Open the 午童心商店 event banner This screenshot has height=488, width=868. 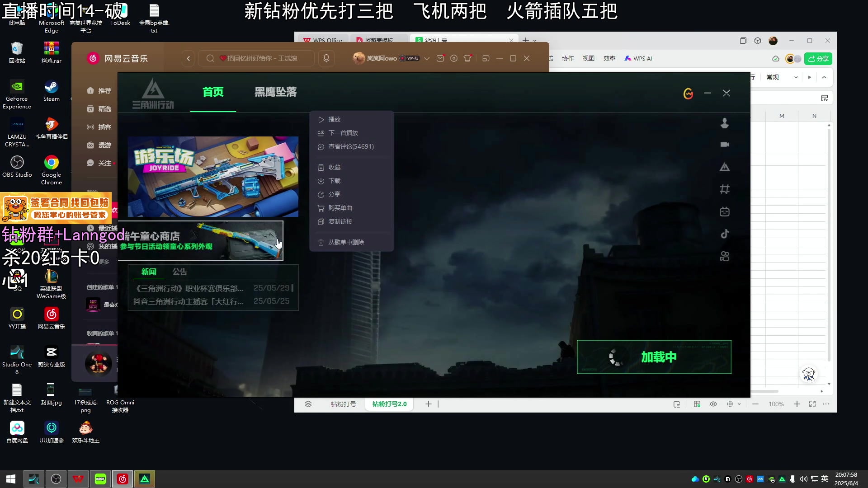point(201,241)
